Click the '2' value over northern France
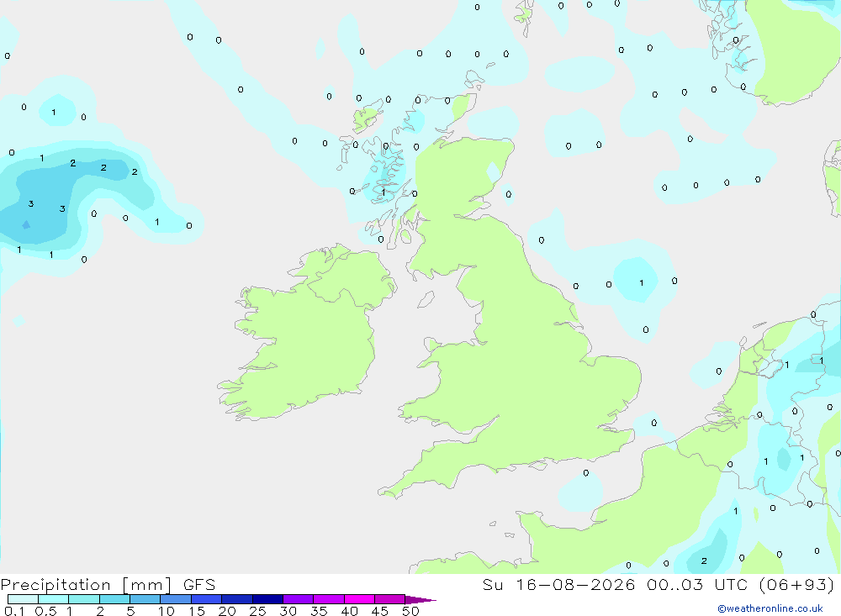Viewport: 841px width, 616px height. coord(704,561)
